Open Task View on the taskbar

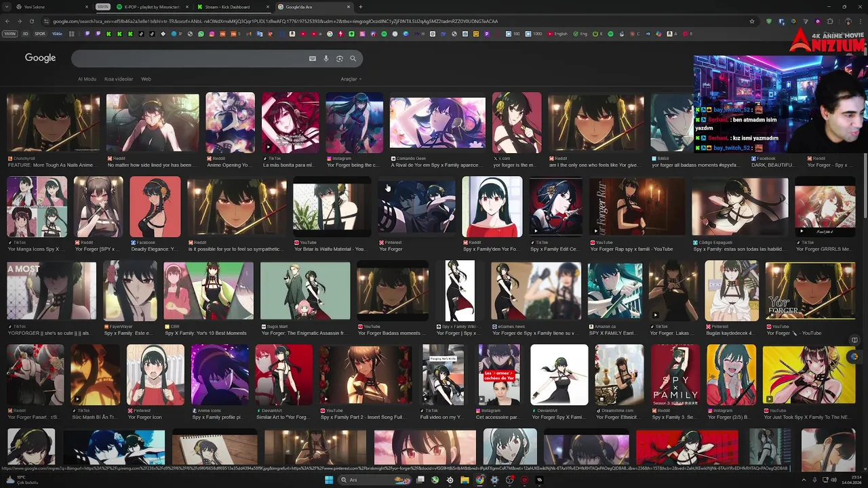[x=420, y=480]
